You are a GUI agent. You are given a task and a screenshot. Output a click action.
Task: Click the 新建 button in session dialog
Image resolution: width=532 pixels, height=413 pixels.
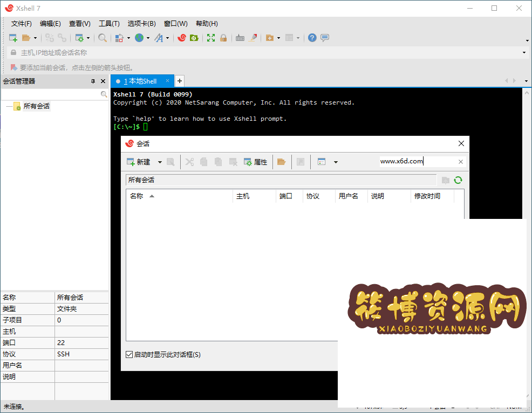click(139, 162)
